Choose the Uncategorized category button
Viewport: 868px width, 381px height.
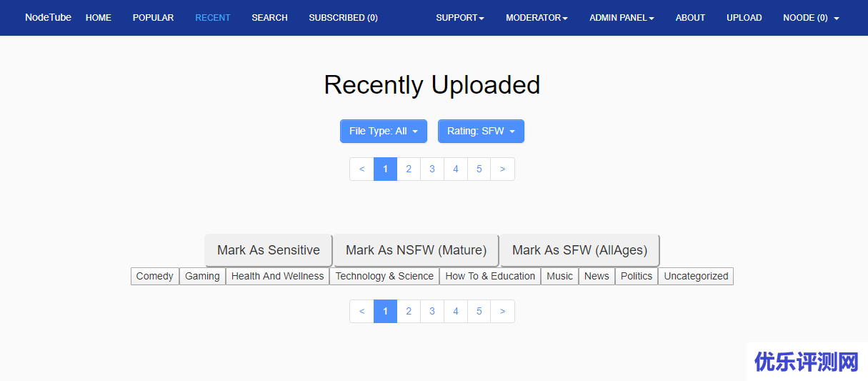[696, 276]
